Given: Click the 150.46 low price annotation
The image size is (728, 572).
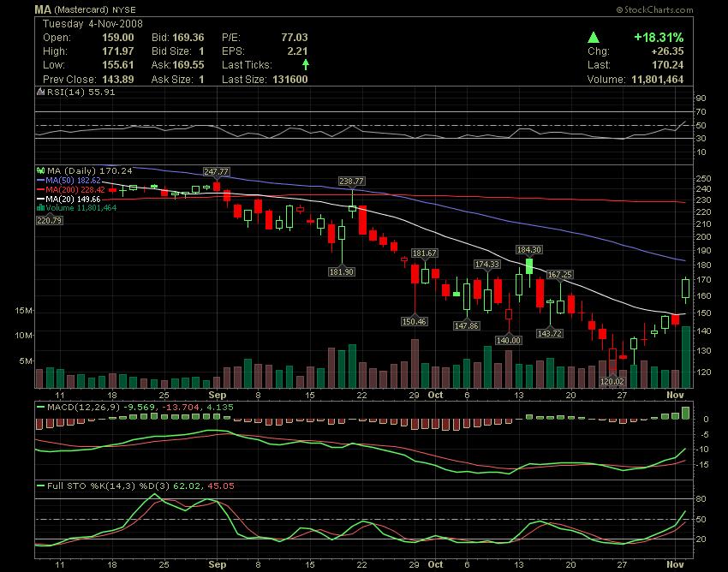Looking at the screenshot, I should [415, 321].
